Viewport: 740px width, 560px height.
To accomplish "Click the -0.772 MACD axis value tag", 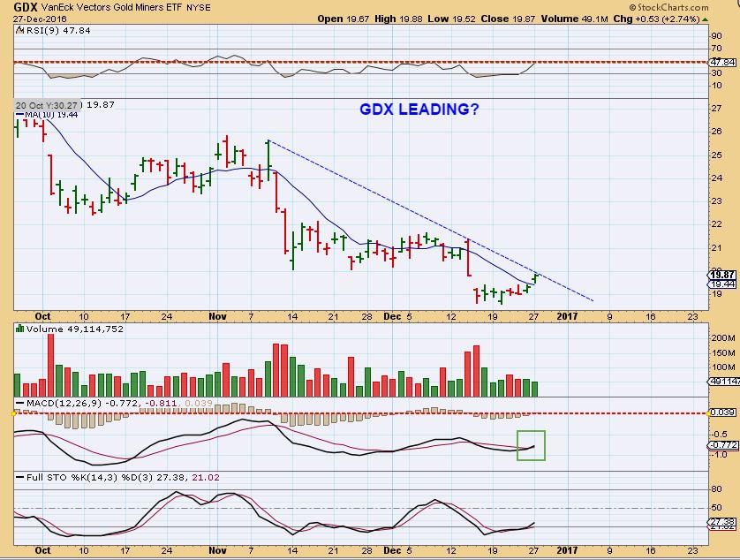I will (722, 445).
